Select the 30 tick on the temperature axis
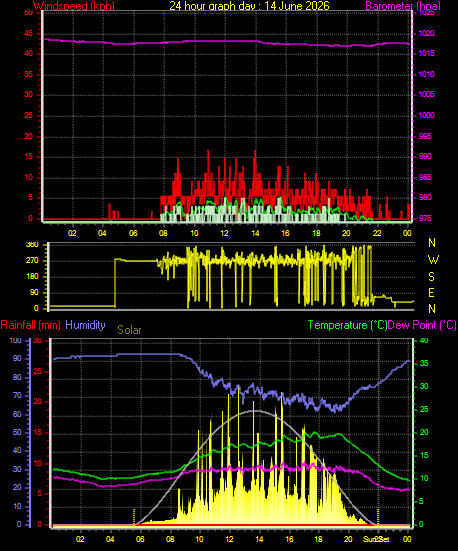Image resolution: width=458 pixels, height=551 pixels. pos(425,386)
